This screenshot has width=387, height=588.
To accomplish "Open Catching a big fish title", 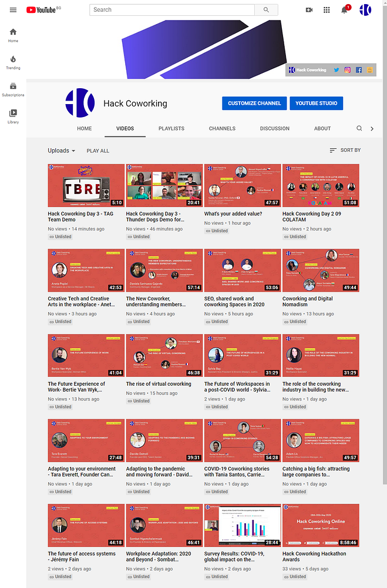I will 316,472.
